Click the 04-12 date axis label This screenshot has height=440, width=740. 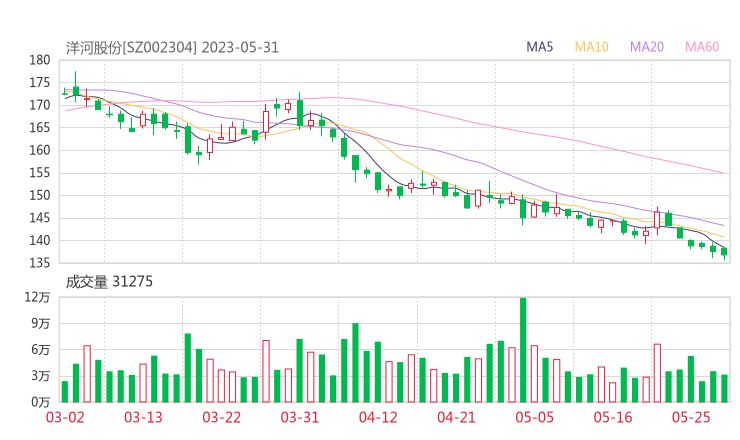click(x=378, y=417)
